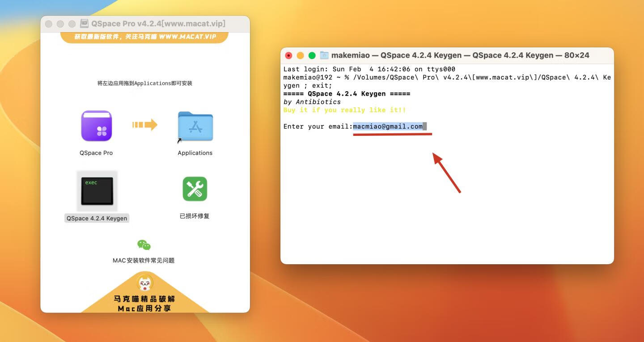Open the green wrench repair tool icon
644x342 pixels.
pos(195,189)
